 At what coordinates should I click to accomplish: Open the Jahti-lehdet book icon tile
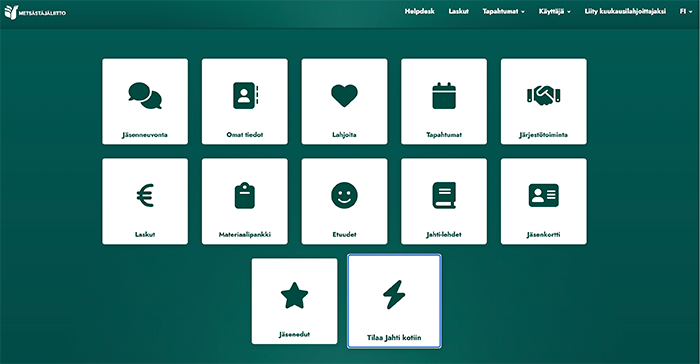click(x=444, y=201)
